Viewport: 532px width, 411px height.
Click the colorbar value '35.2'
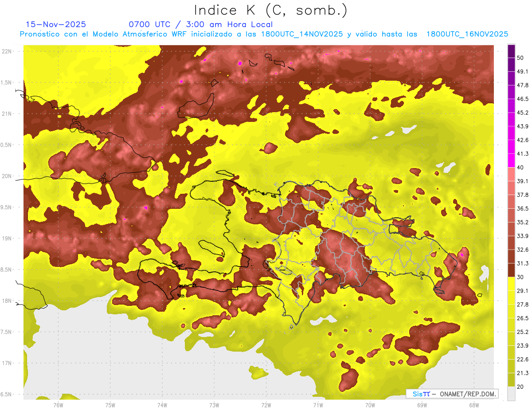[522, 222]
